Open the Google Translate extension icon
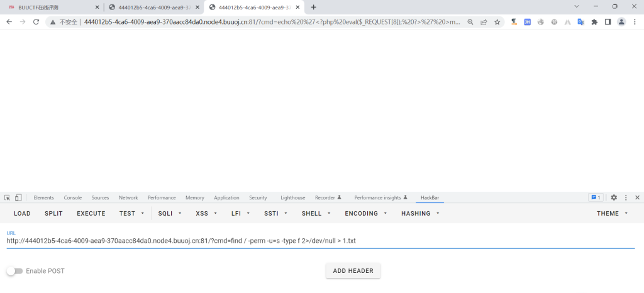 (580, 21)
